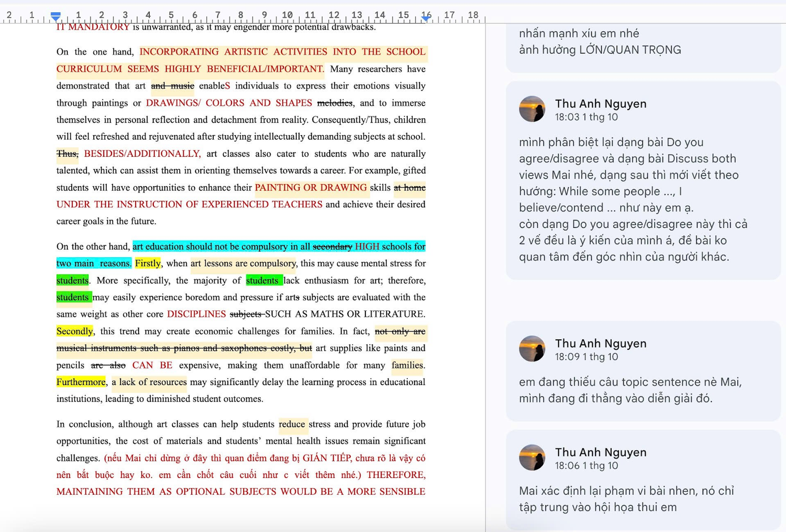Click the yellow highlighted word 'Secondly'
786x532 pixels.
(75, 331)
